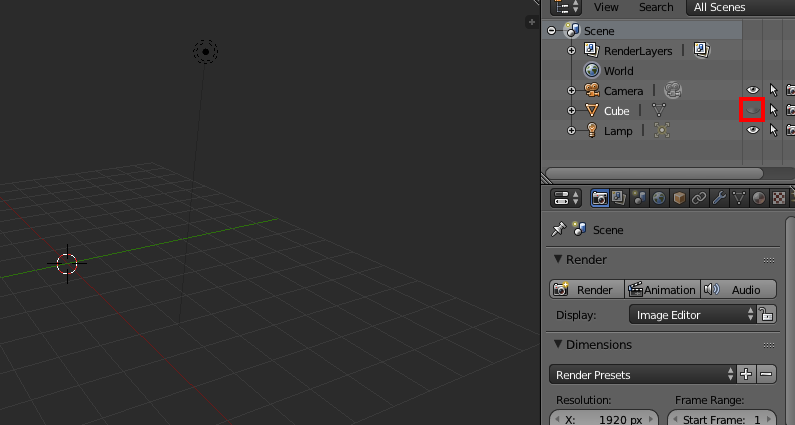Toggle Lamp visibility with its eye icon

pyautogui.click(x=753, y=130)
